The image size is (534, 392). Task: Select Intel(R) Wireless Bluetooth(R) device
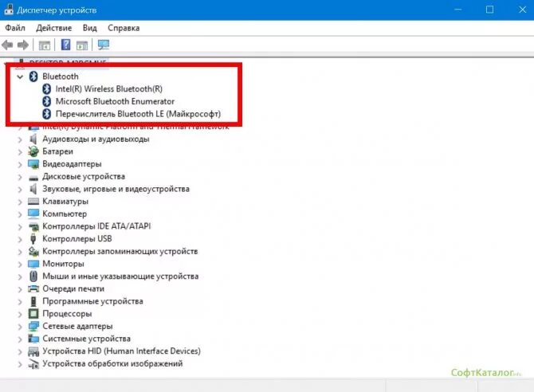[109, 89]
